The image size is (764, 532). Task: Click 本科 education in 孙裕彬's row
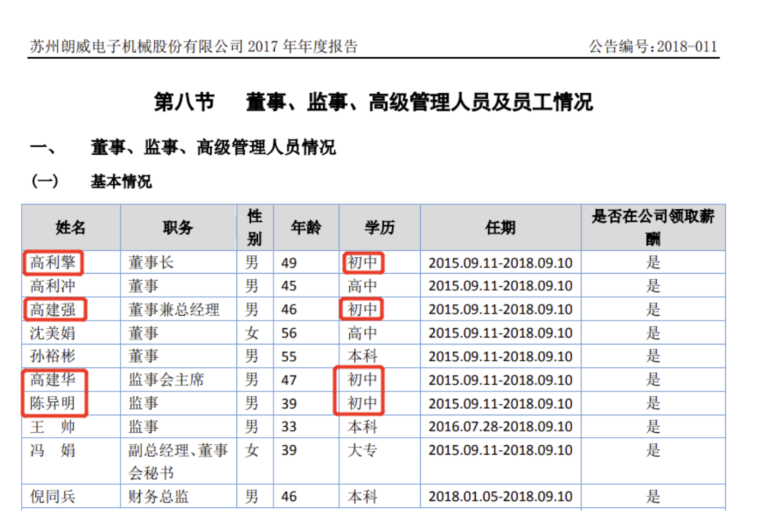click(x=362, y=356)
